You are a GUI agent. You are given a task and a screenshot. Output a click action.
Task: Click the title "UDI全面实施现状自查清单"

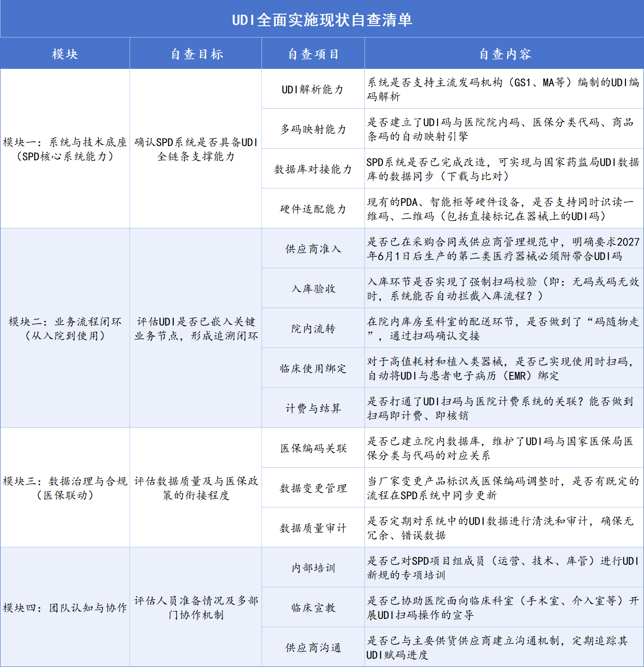pyautogui.click(x=322, y=19)
